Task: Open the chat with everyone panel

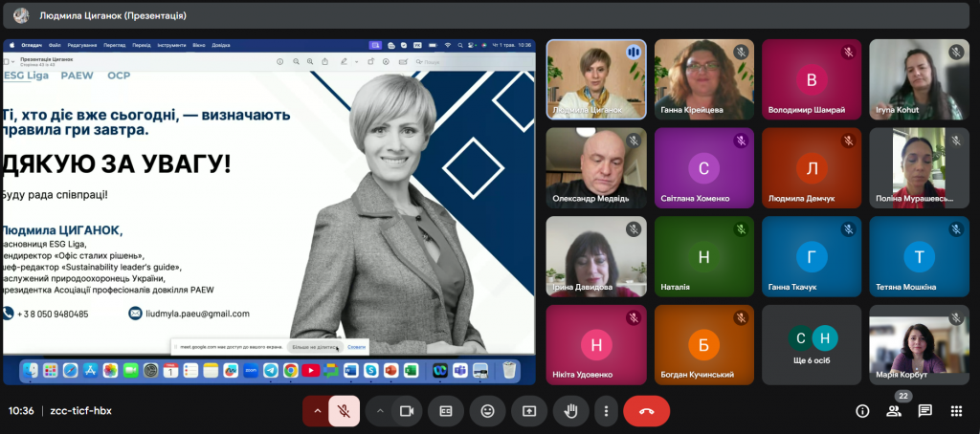Action: point(925,411)
